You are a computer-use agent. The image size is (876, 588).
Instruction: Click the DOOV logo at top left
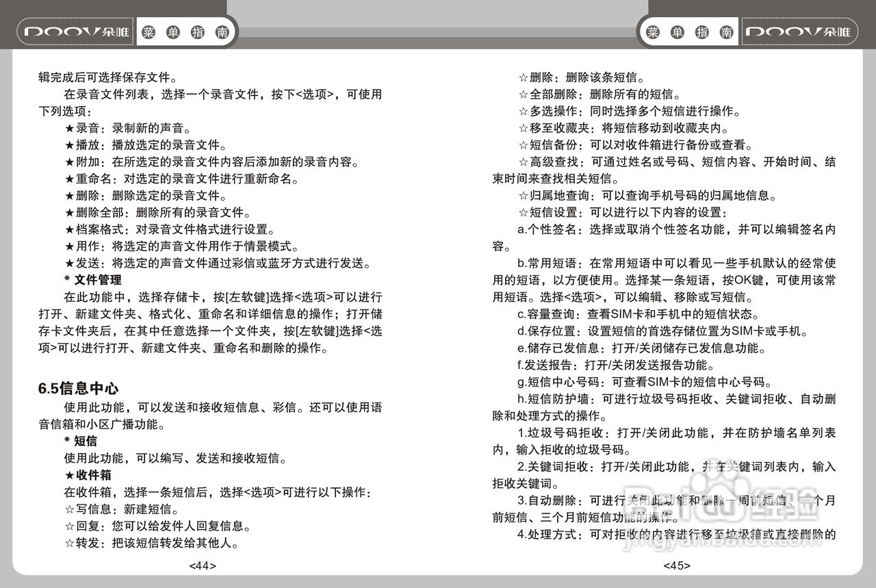click(77, 32)
